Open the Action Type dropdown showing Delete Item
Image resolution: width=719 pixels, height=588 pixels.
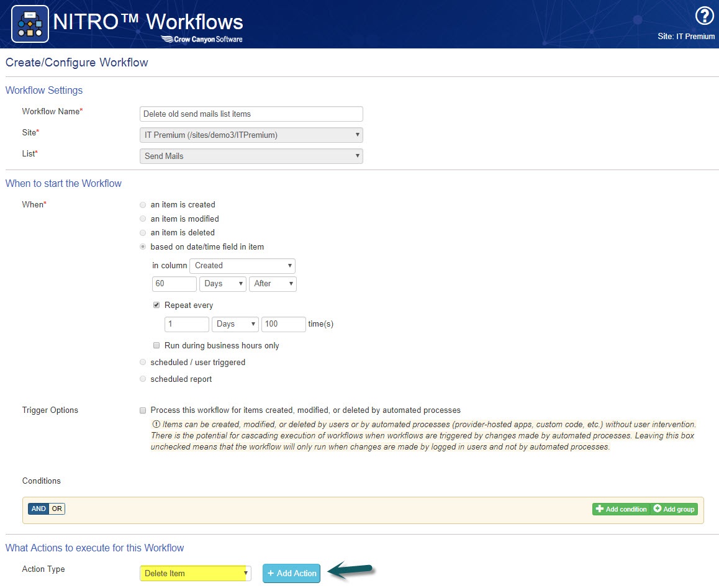click(x=195, y=573)
